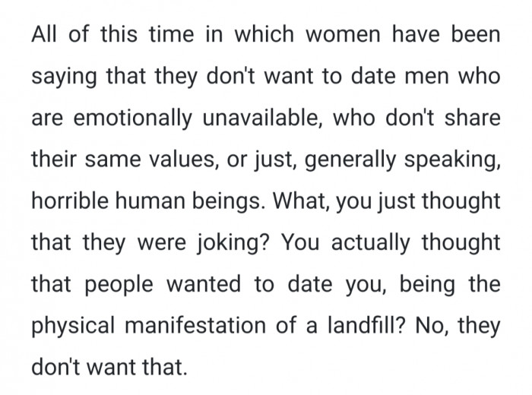The width and height of the screenshot is (532, 395).
Task: Click the word "share"
Action: pyautogui.click(x=473, y=120)
